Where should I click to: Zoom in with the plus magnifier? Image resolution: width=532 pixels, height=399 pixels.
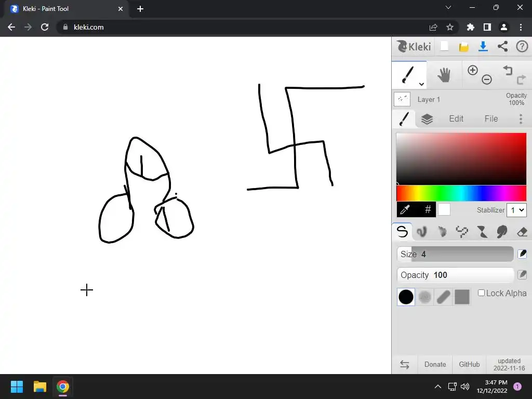(473, 70)
